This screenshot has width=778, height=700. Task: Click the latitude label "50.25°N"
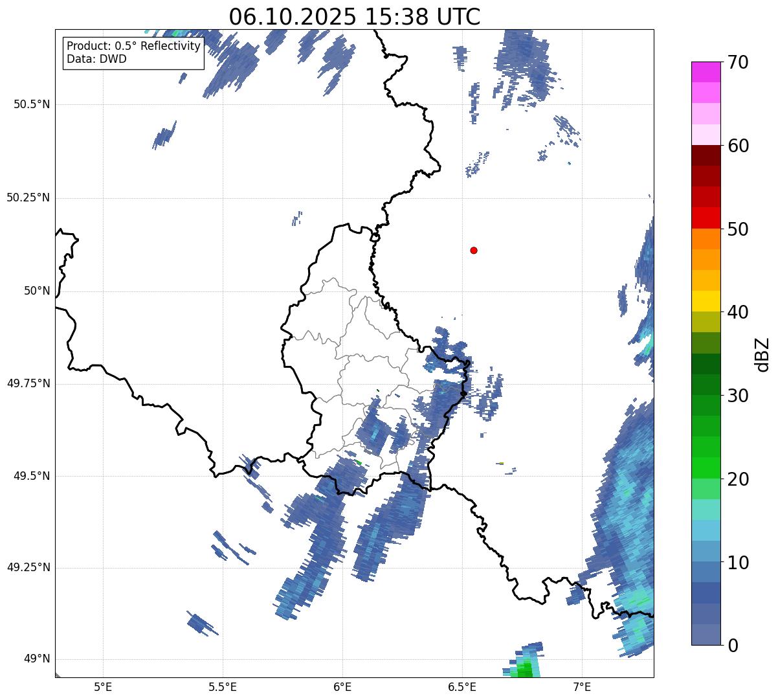(x=28, y=198)
